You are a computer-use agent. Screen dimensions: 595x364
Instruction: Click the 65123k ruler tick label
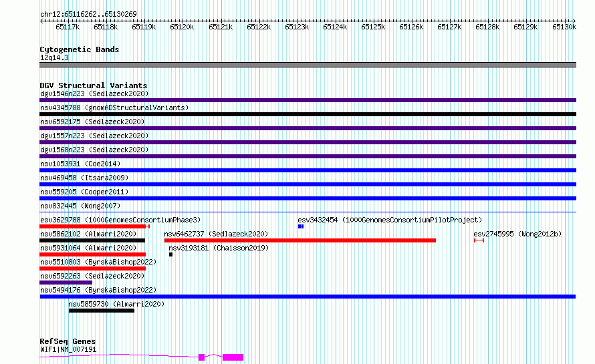click(297, 27)
